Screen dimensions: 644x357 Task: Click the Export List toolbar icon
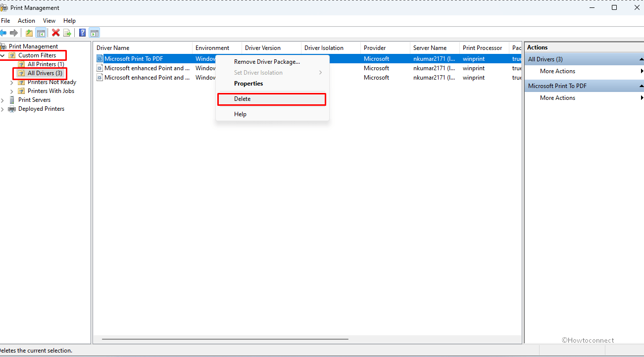pos(67,33)
